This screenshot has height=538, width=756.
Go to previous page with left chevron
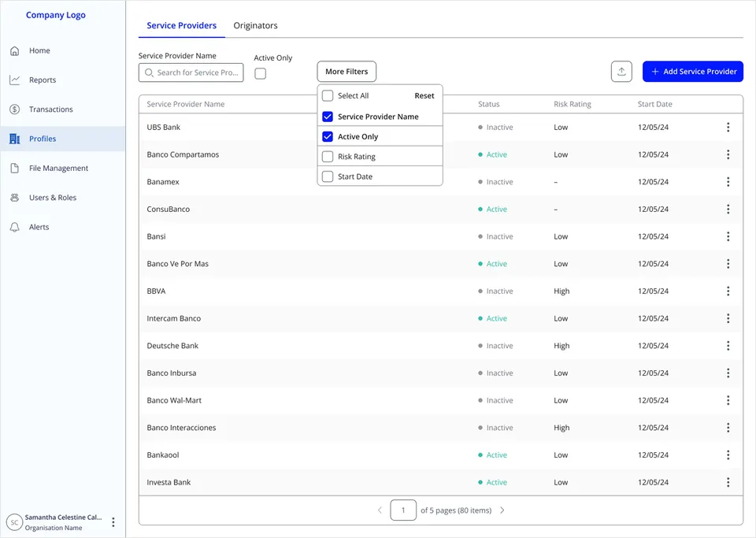[380, 510]
